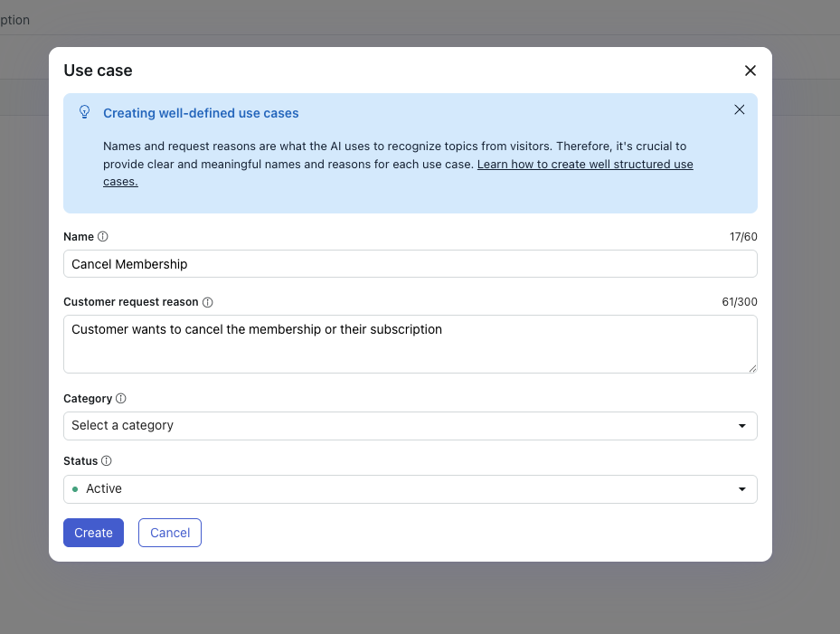Focus the Name field with Cancel Membership
Image resolution: width=840 pixels, height=634 pixels.
click(x=410, y=264)
